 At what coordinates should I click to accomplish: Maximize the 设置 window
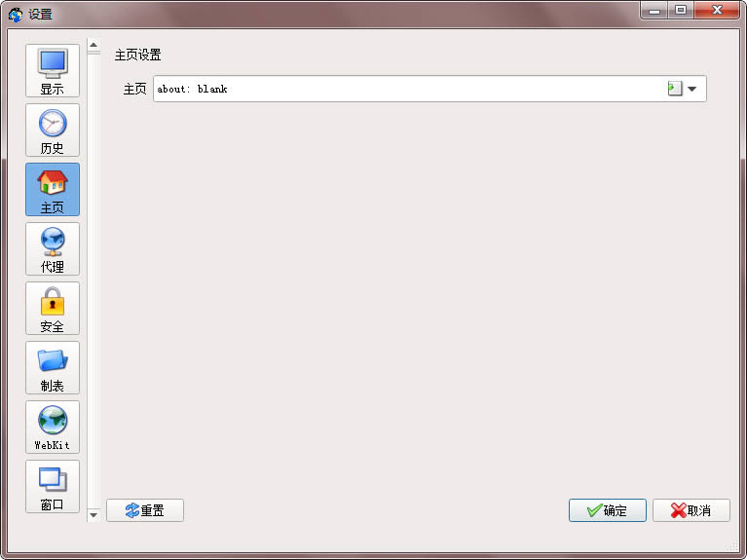point(681,10)
